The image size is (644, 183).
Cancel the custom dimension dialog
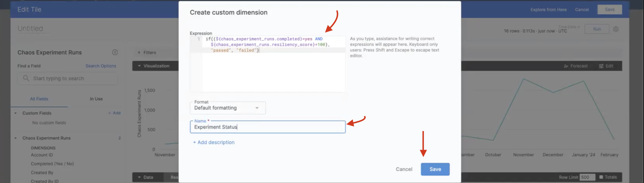click(404, 169)
